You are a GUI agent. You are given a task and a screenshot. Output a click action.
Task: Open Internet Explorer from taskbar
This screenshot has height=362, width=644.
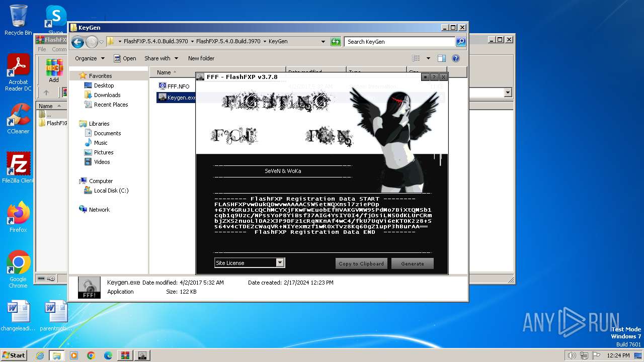[40, 355]
